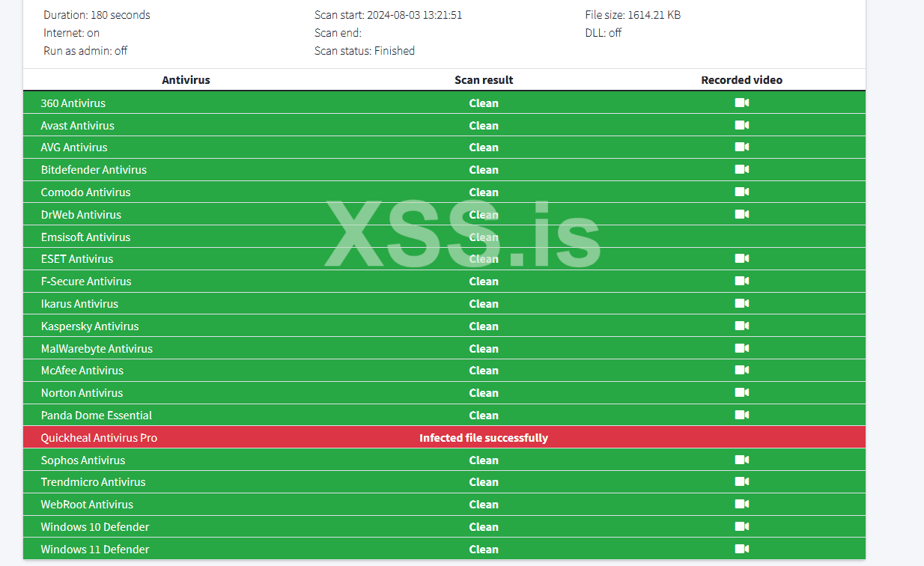Click the Scan result column header

click(484, 80)
